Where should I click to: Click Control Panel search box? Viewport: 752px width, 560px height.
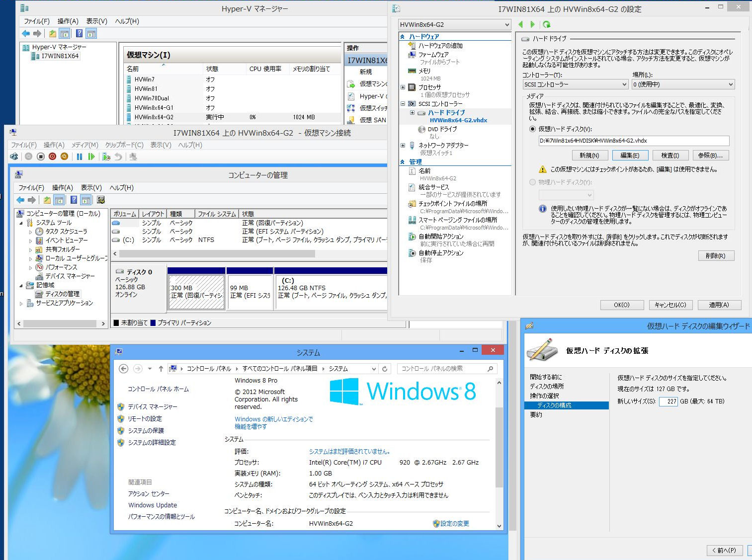447,369
